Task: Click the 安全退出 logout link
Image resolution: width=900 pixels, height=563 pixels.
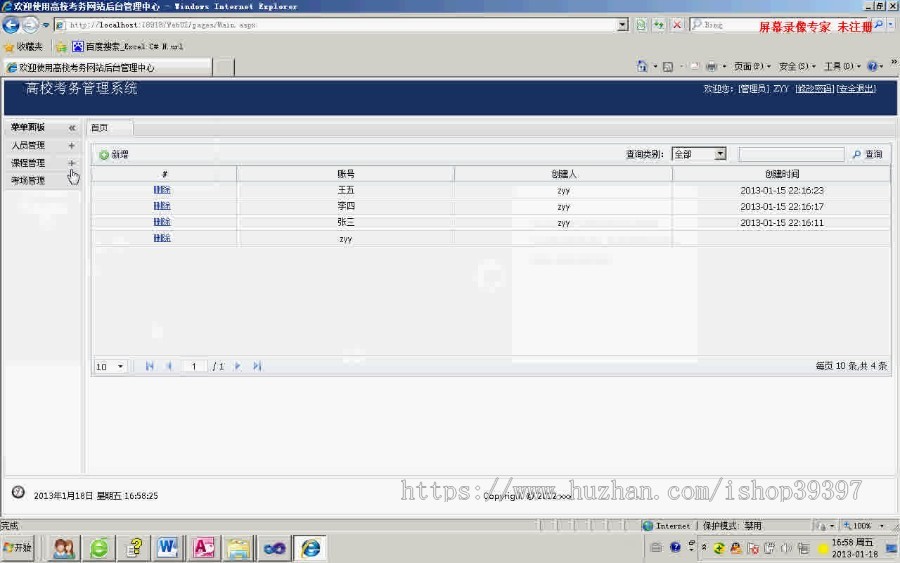Action: (x=856, y=88)
